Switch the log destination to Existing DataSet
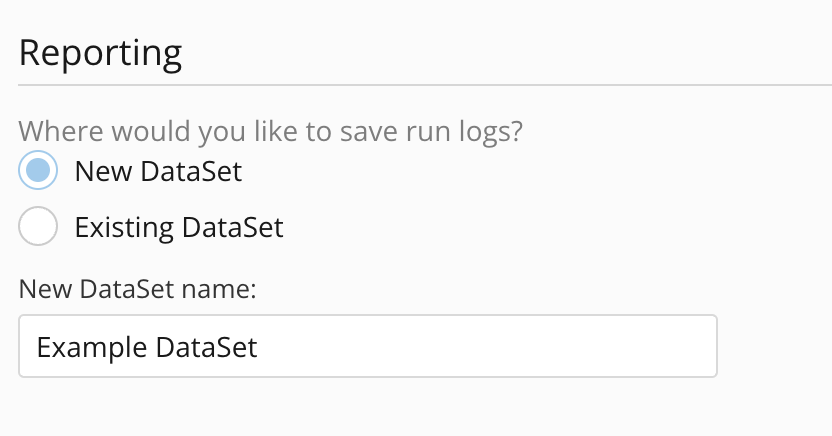 38,227
